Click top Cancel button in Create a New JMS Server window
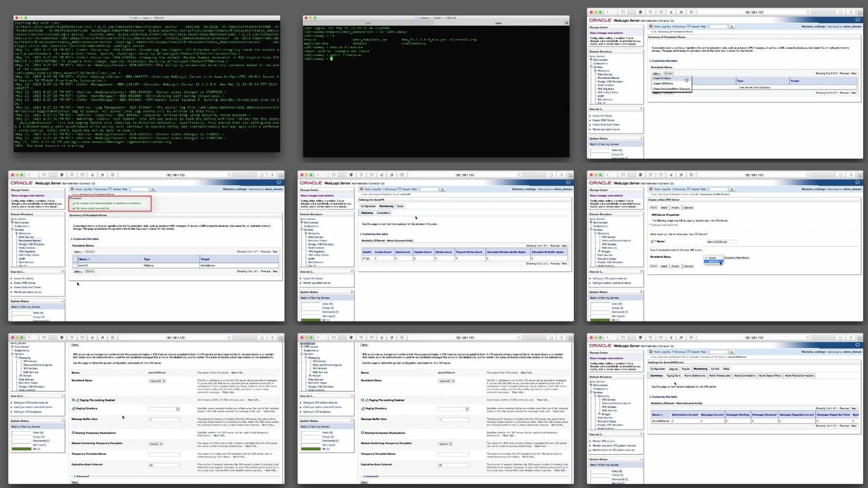868x488 pixels. [x=688, y=207]
